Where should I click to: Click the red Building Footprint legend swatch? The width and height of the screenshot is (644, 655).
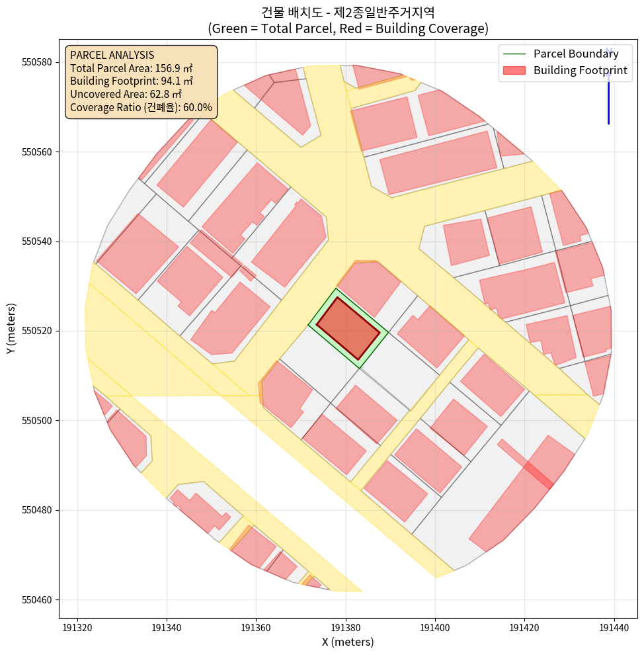coord(514,70)
